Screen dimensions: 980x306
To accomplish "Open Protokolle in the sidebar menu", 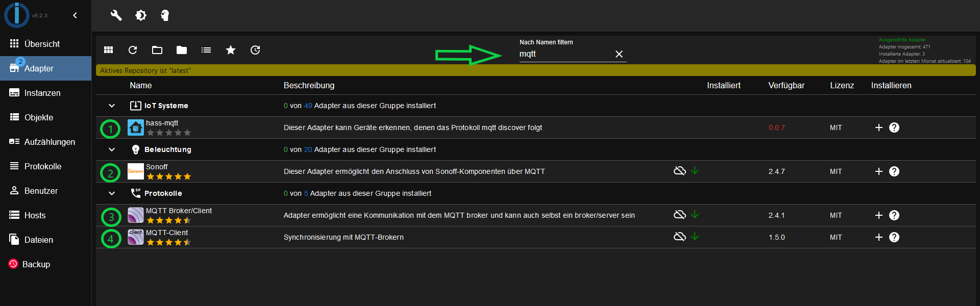I will pyautogui.click(x=46, y=166).
